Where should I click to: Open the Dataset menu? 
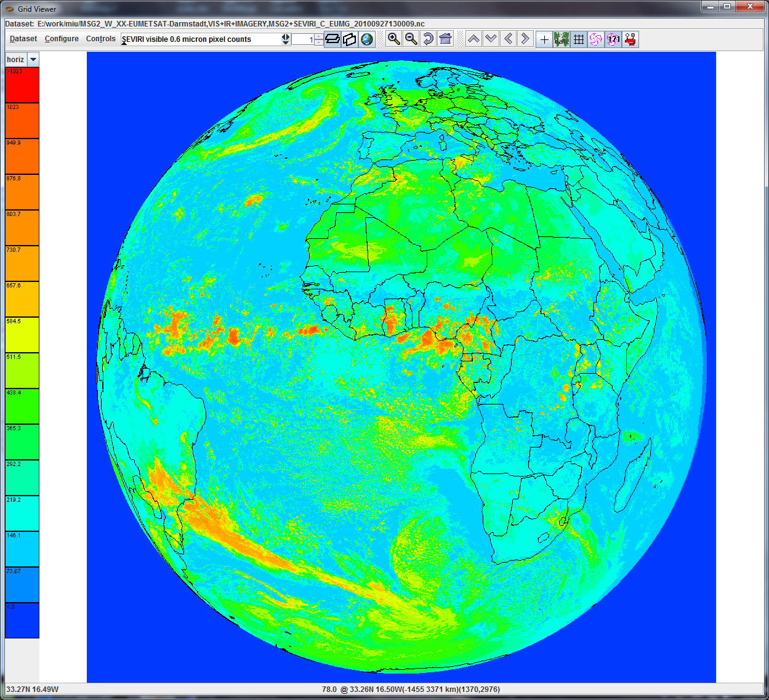[23, 39]
